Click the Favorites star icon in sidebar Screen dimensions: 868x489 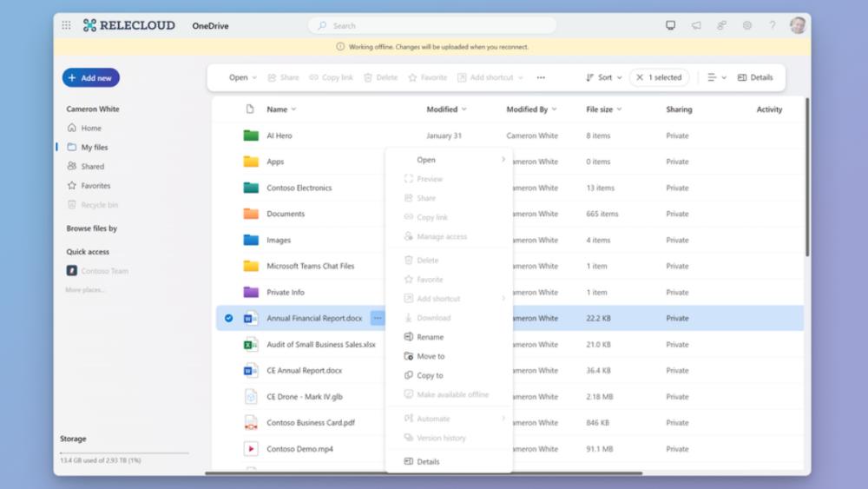coord(72,186)
